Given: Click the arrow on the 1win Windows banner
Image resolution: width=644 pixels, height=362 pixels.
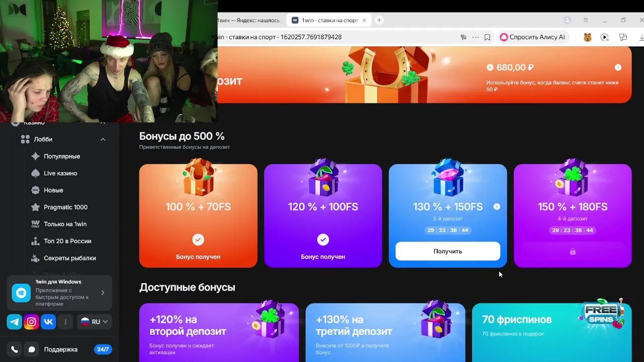Looking at the screenshot, I should click(103, 293).
